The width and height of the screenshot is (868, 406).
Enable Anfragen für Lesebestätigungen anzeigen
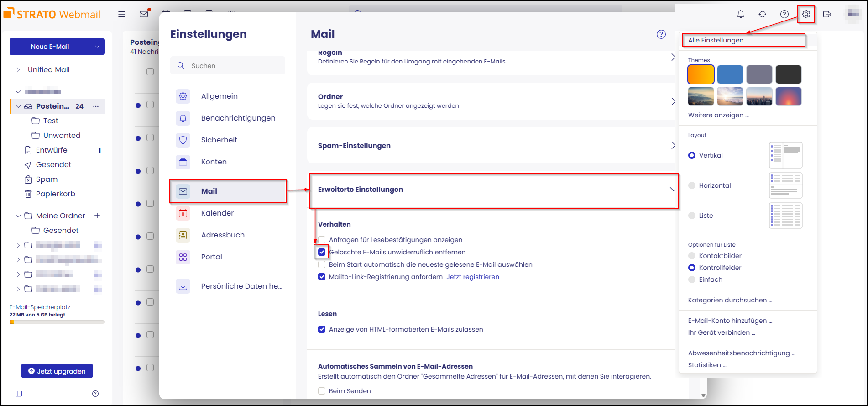pyautogui.click(x=322, y=240)
